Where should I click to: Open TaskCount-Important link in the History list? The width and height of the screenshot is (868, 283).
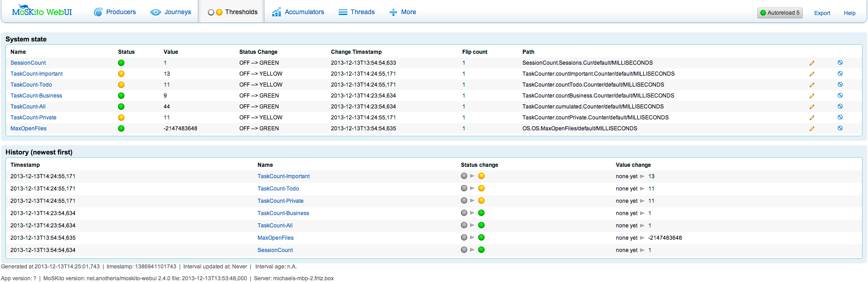(x=284, y=176)
